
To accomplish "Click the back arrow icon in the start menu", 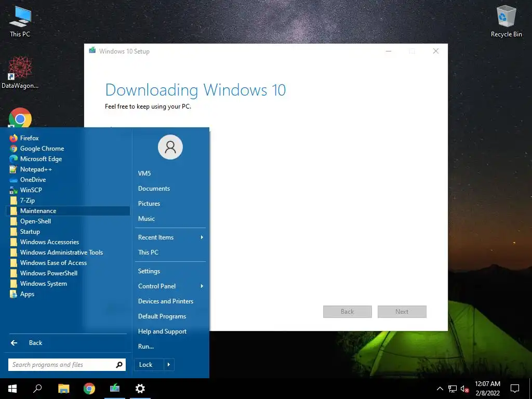I will (14, 343).
